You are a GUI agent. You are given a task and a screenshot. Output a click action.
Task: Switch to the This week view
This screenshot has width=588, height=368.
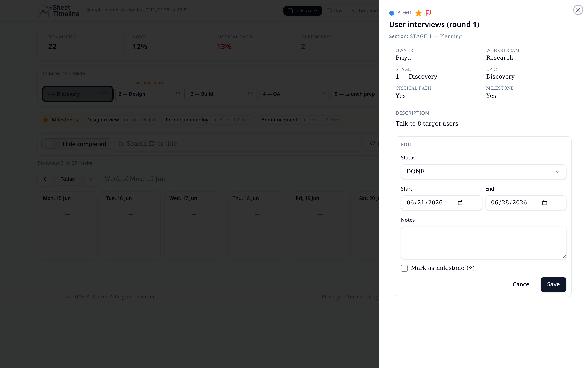coord(303,10)
